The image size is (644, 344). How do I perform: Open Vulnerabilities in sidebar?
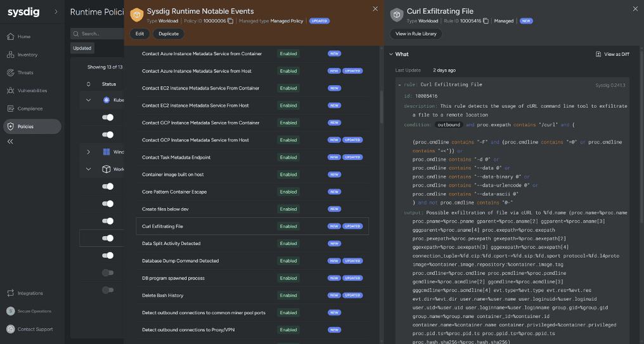coord(32,91)
